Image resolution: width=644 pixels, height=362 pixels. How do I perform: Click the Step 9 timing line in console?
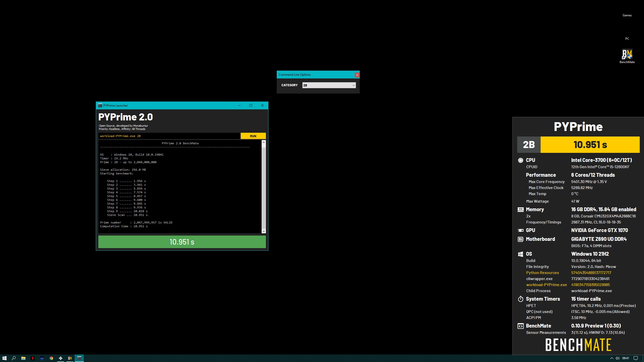pos(127,211)
